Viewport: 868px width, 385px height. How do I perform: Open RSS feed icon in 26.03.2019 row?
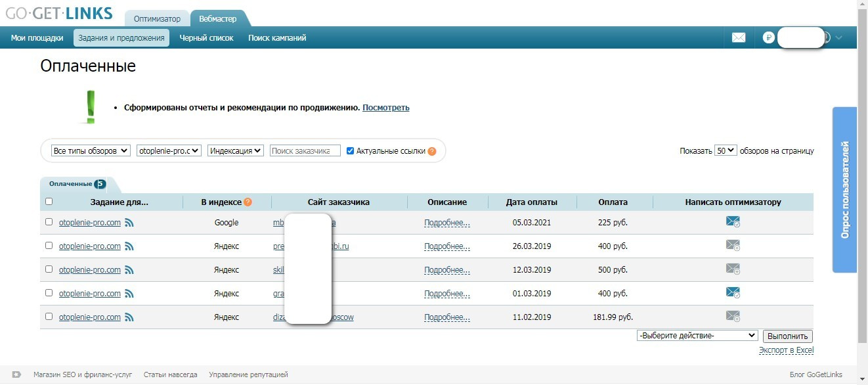129,246
